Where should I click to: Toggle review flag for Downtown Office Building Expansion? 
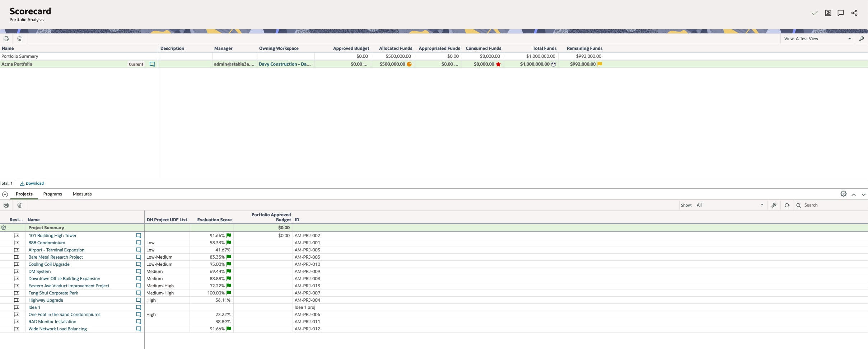pyautogui.click(x=16, y=279)
